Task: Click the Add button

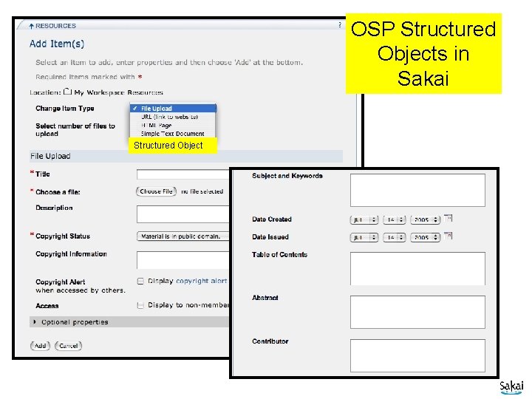Action: click(x=40, y=346)
